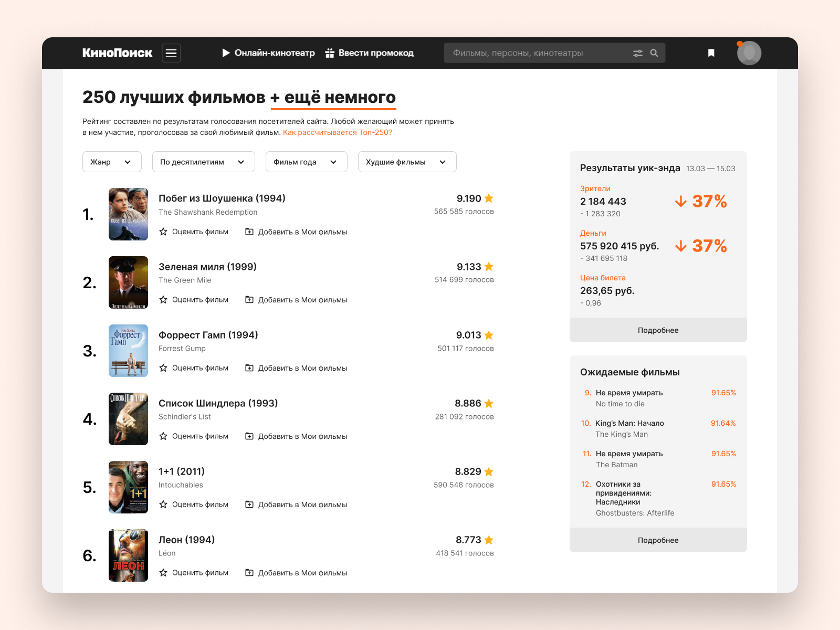Open bookmarks via the bookmark icon
840x630 pixels.
[x=711, y=53]
